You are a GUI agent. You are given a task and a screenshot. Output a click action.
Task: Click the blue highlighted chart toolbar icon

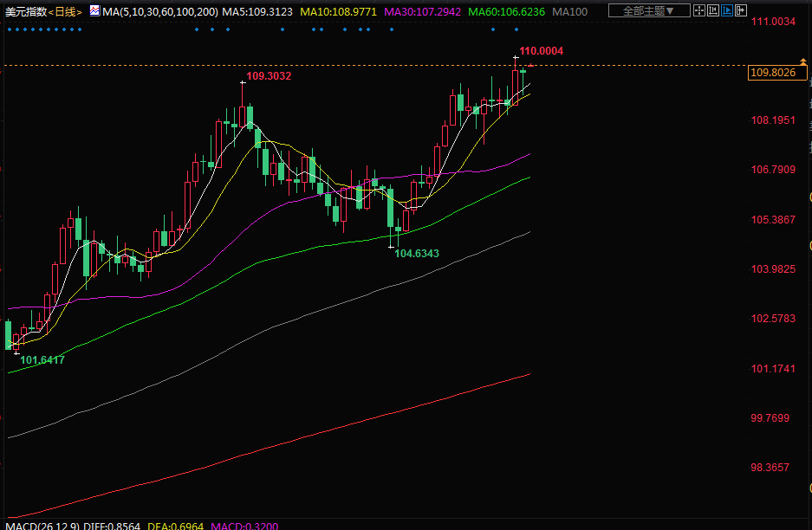727,11
